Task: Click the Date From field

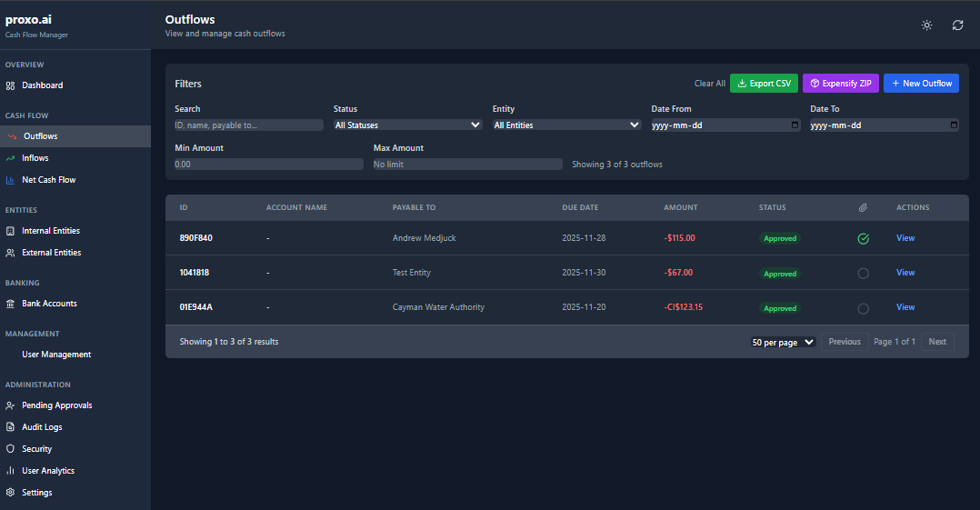Action: pos(725,125)
